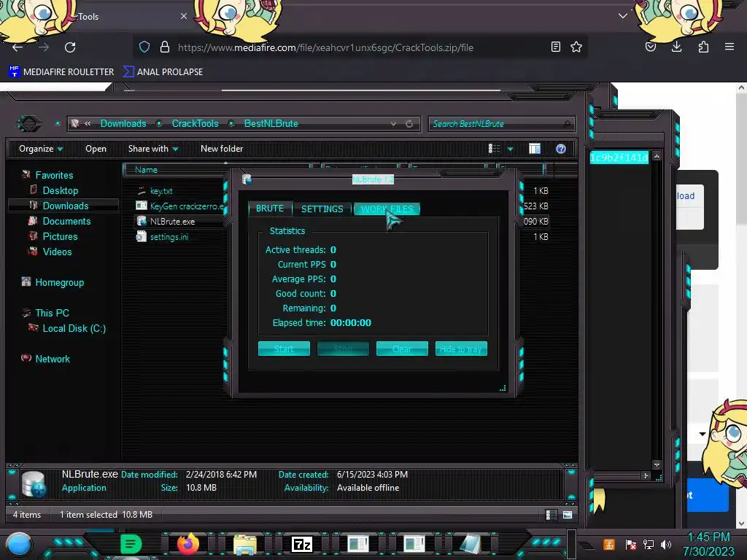This screenshot has width=747, height=560.
Task: Open Videos in the navigation pane
Action: coord(57,252)
